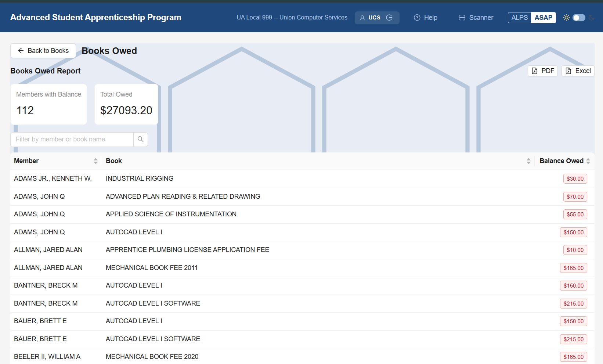Select APPLIED SCIENCE OF INSTRUMENTATION row
The height and width of the screenshot is (364, 603).
point(302,215)
